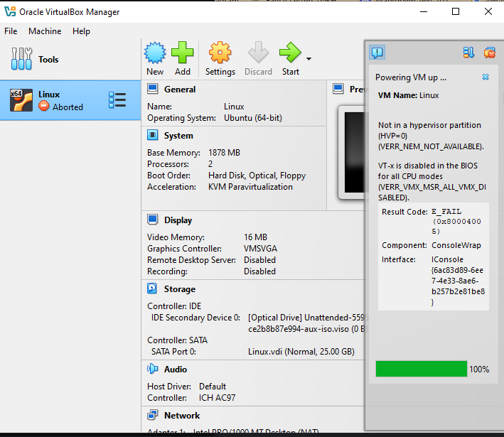
Task: Click the Storage section header
Action: (x=179, y=289)
